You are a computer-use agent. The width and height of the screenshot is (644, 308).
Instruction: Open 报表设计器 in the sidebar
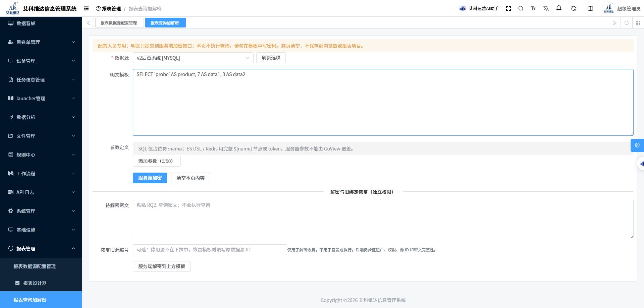point(41,283)
